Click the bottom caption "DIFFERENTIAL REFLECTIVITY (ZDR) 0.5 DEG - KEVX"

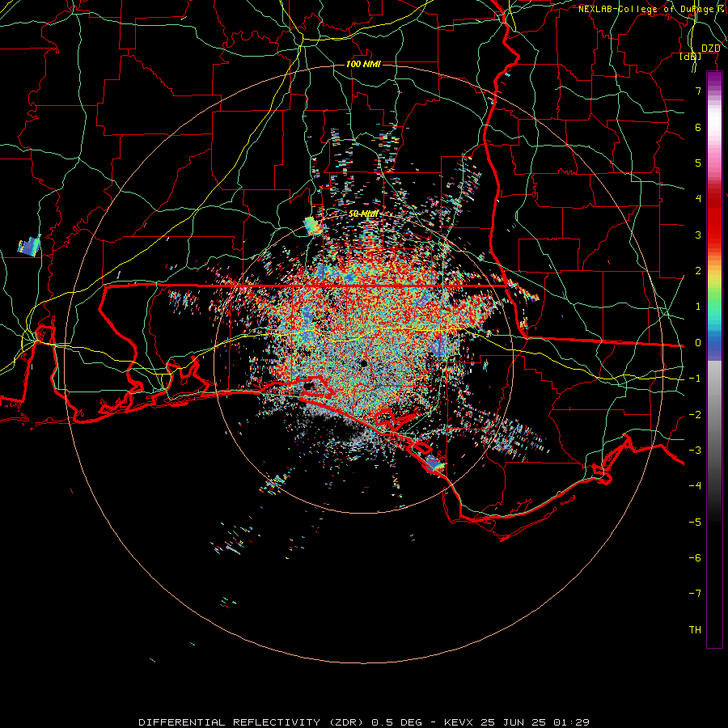click(306, 722)
